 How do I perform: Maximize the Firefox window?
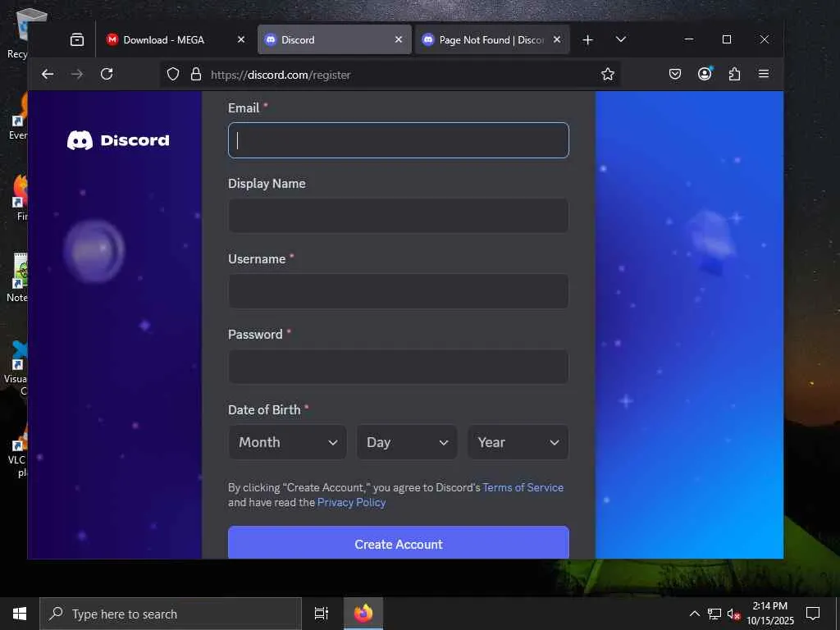tap(727, 39)
